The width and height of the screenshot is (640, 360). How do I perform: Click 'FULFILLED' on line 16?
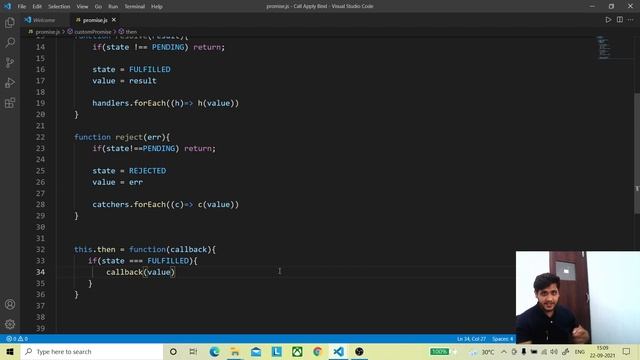click(150, 69)
